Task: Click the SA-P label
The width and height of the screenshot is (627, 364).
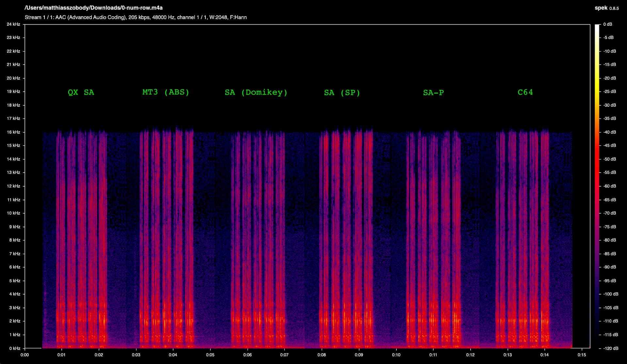Action: pos(433,93)
